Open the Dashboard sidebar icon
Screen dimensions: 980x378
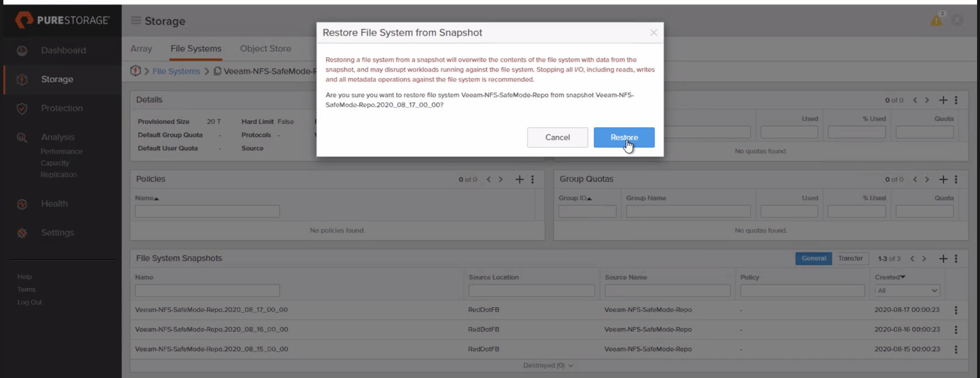(x=22, y=50)
